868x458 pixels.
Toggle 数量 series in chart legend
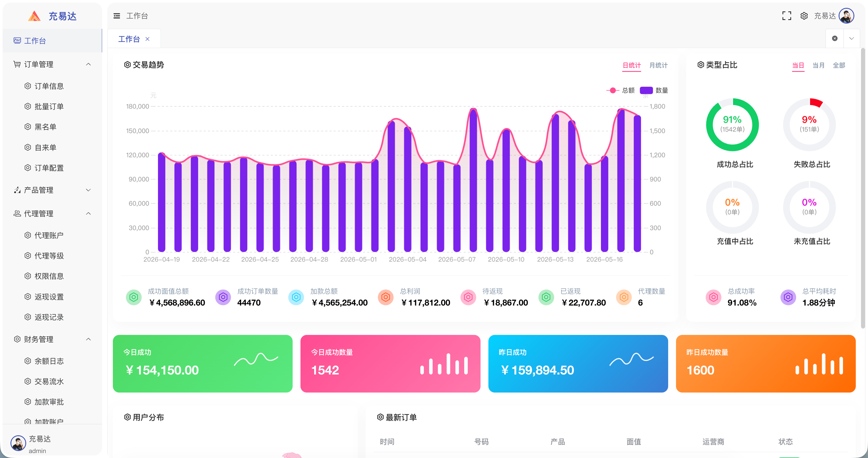(654, 90)
